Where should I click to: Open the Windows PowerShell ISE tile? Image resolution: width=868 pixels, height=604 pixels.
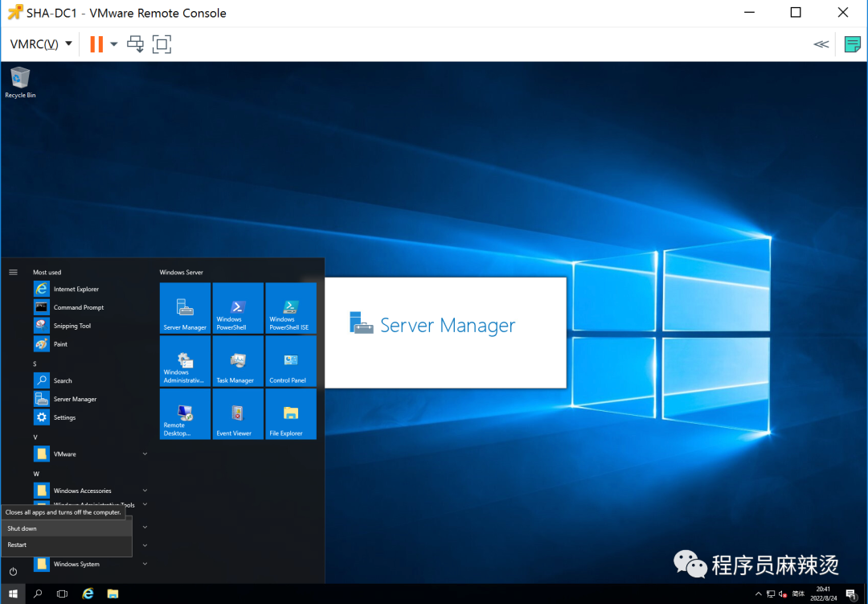[x=291, y=308]
